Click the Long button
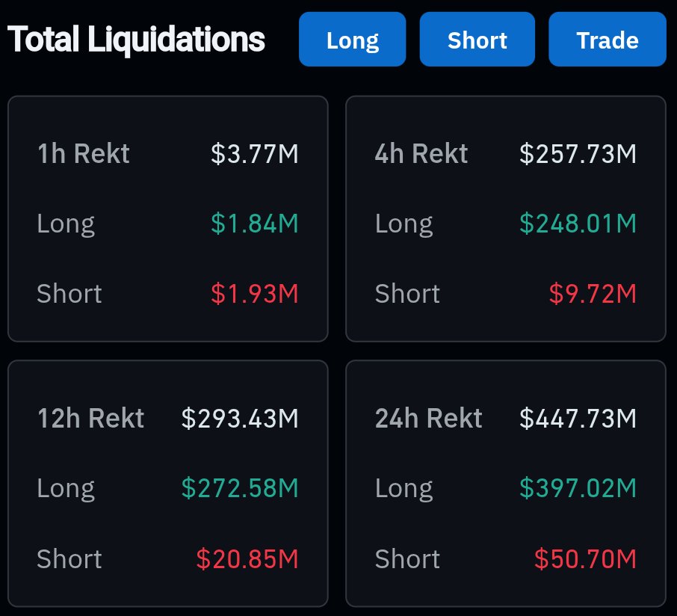The width and height of the screenshot is (677, 616). point(352,40)
